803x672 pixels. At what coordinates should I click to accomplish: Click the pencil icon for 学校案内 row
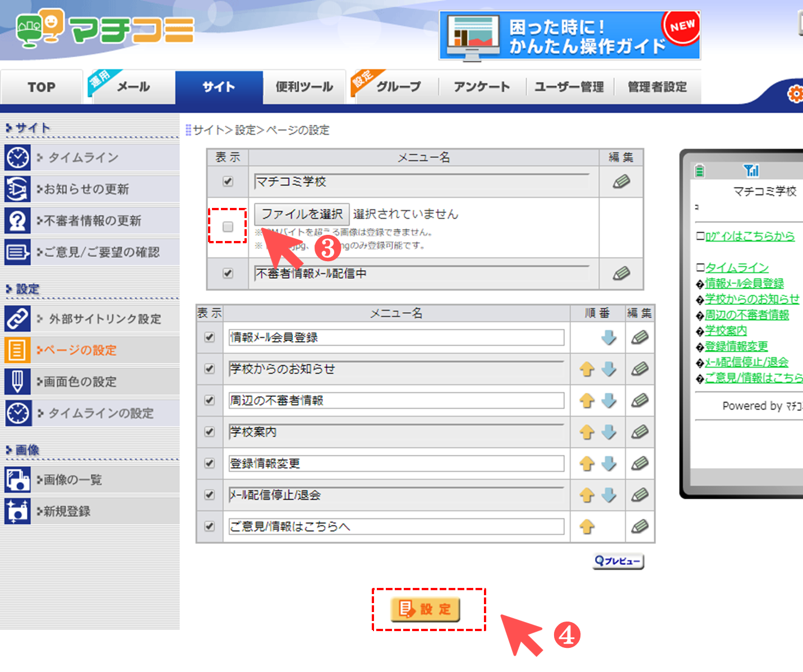640,432
